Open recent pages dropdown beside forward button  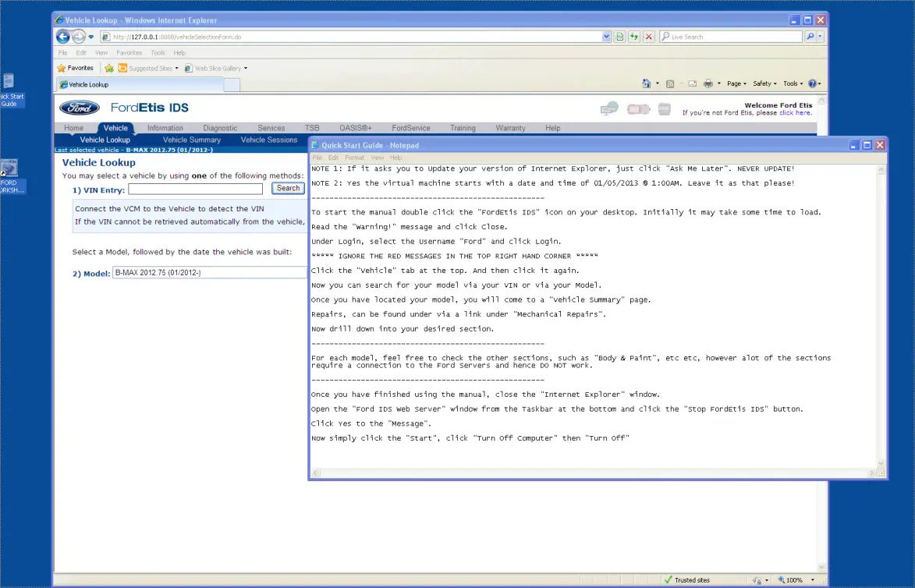point(91,37)
